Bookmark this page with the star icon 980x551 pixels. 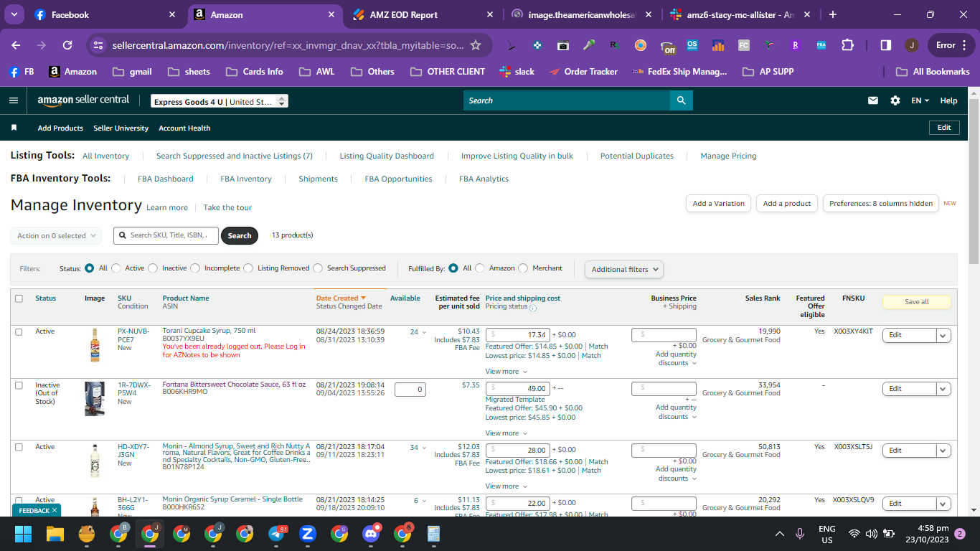pos(476,45)
